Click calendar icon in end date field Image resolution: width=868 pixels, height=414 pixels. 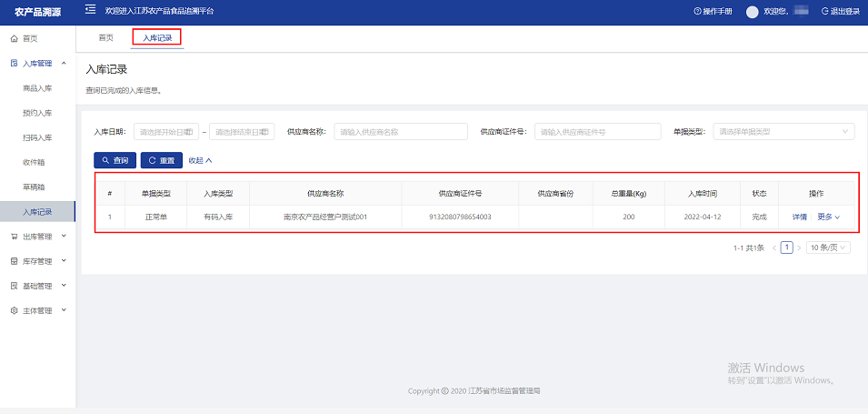[266, 132]
